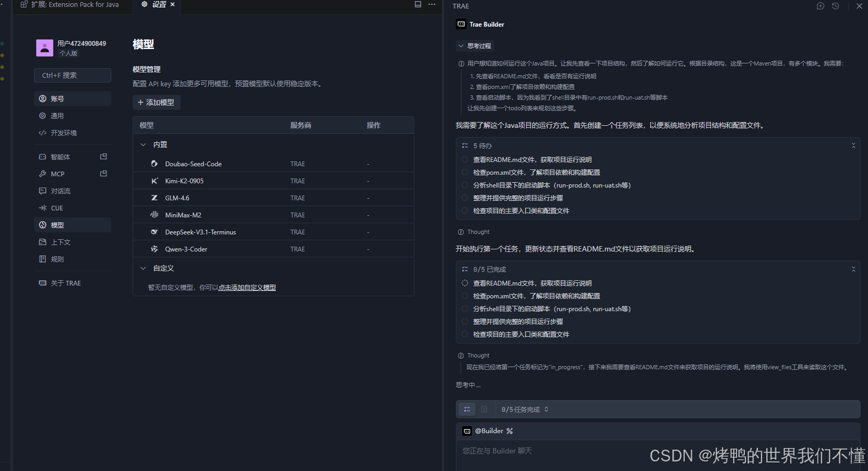Click the Trae Builder header icon
Screen dimensions: 868x471
[x=461, y=24]
